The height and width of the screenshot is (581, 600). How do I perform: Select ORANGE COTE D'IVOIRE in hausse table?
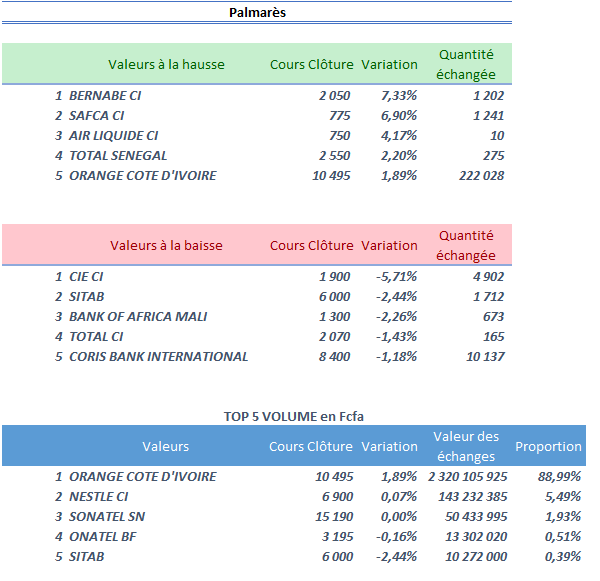coord(142,175)
